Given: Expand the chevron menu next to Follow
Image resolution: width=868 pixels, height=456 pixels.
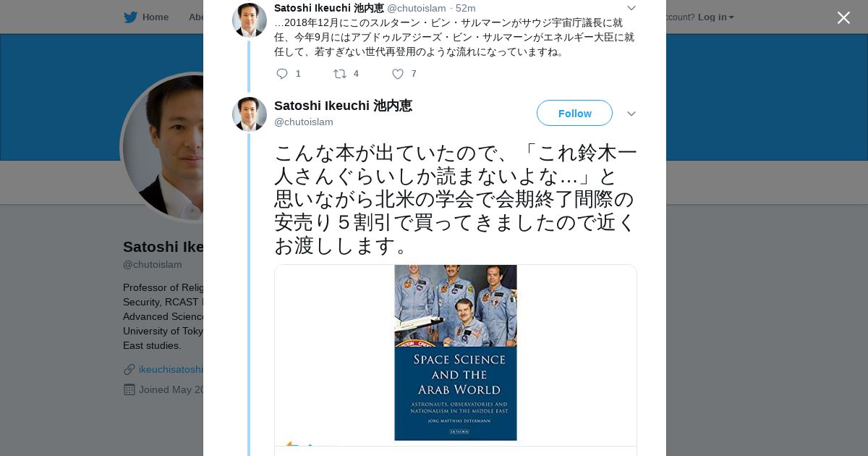Looking at the screenshot, I should [631, 114].
